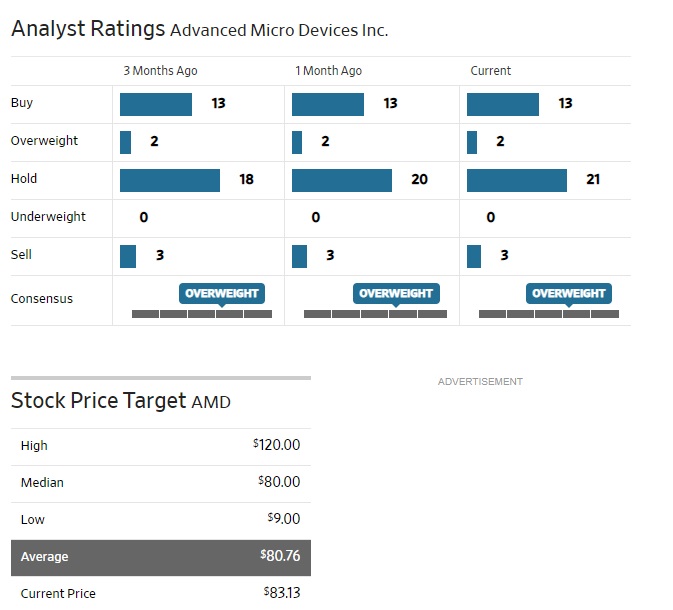Viewport: 673px width, 610px height.
Task: Click the highlighted Average price target row
Action: (160, 557)
